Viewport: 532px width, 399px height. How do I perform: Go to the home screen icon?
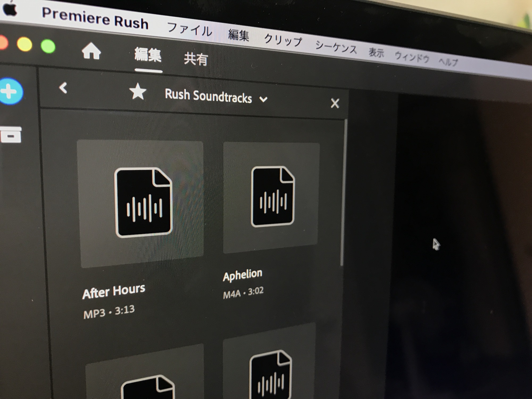pos(91,51)
